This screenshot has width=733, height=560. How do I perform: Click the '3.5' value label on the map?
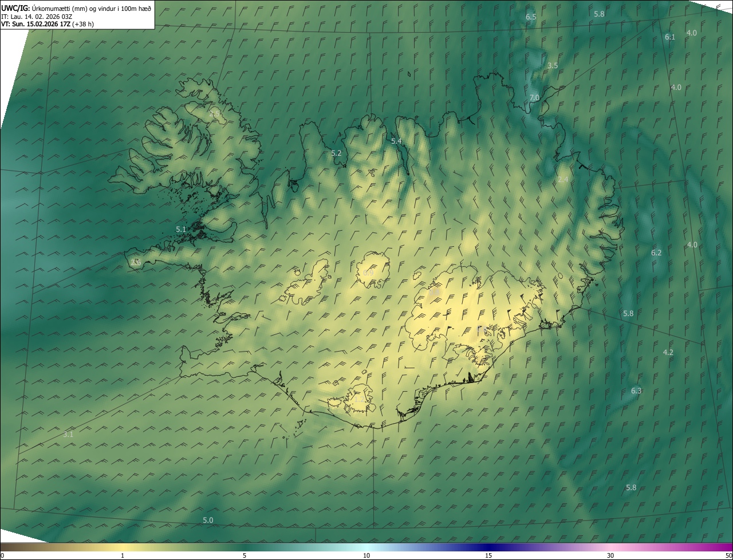tap(553, 66)
